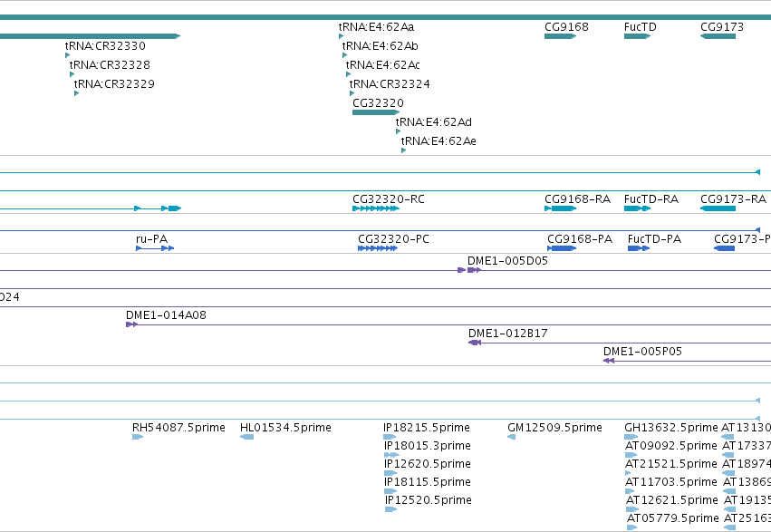This screenshot has width=771, height=532.
Task: Select tRNA:E4:62Aa gene label
Action: 376,27
